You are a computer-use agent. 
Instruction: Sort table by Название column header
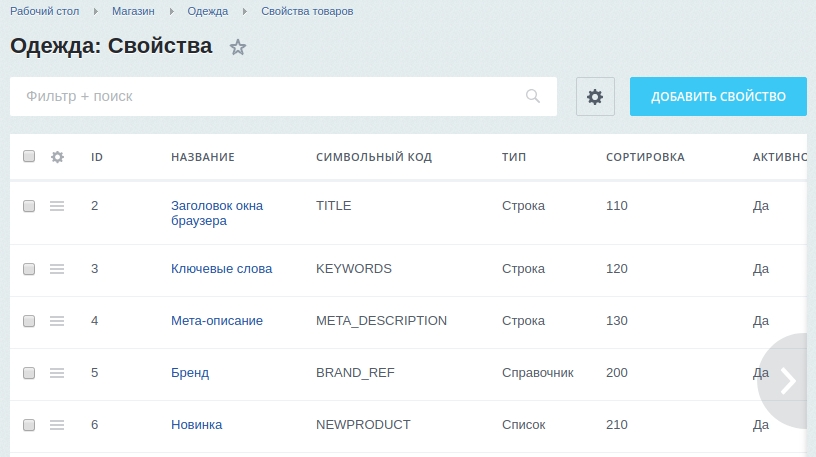click(202, 157)
